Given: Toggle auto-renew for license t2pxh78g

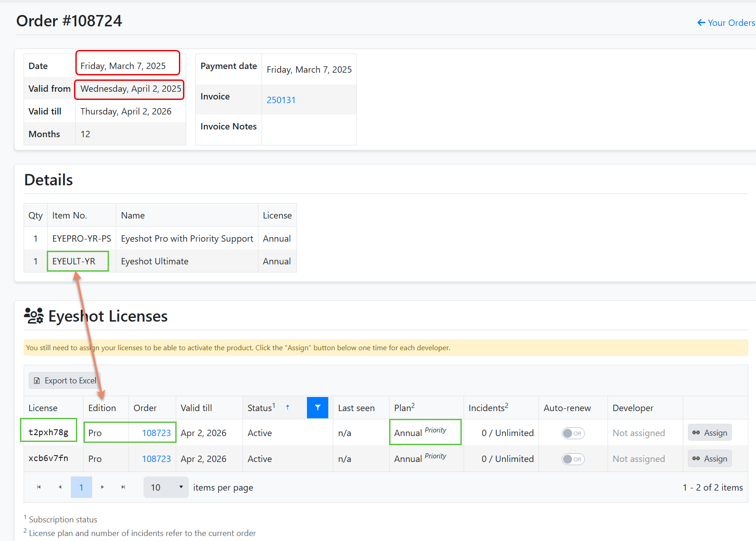Looking at the screenshot, I should [x=573, y=433].
